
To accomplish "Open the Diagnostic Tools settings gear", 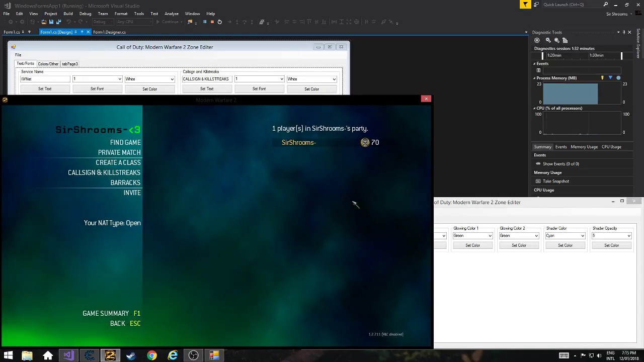I will click(x=537, y=40).
